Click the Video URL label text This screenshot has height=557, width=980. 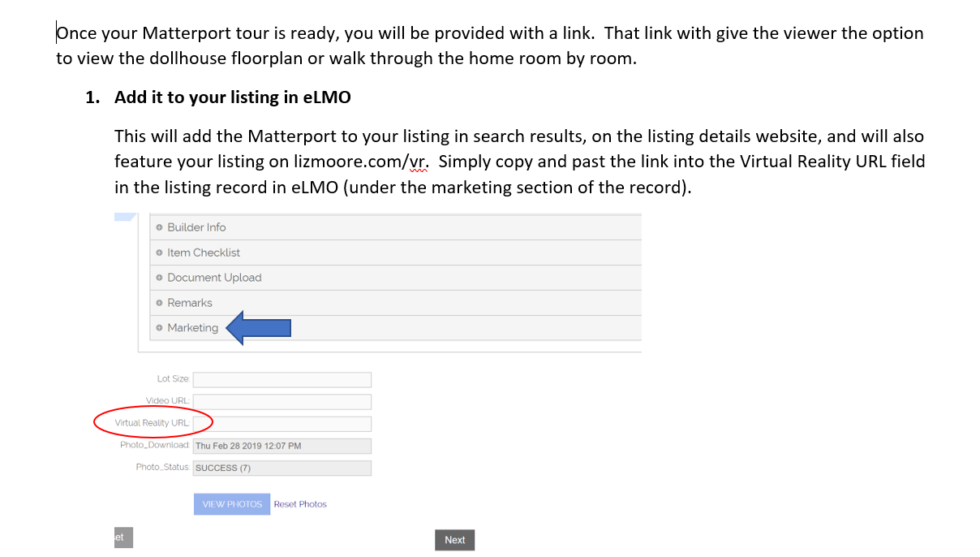click(167, 401)
